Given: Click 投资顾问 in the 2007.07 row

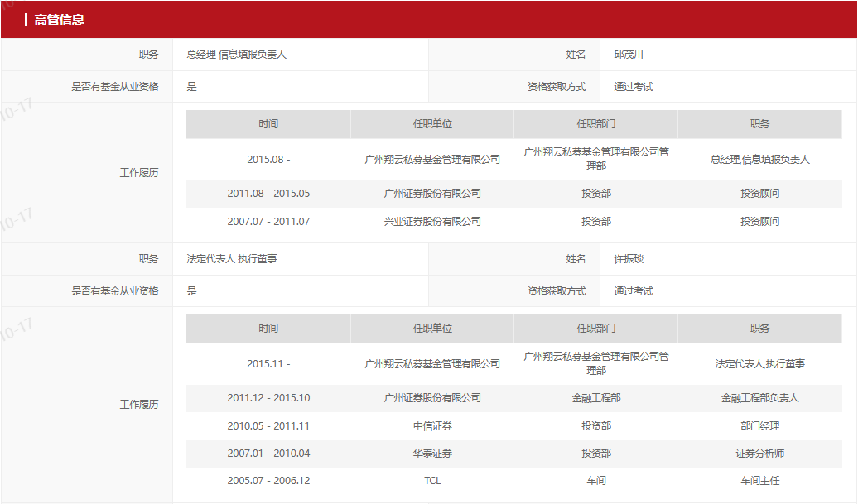Looking at the screenshot, I should [759, 222].
